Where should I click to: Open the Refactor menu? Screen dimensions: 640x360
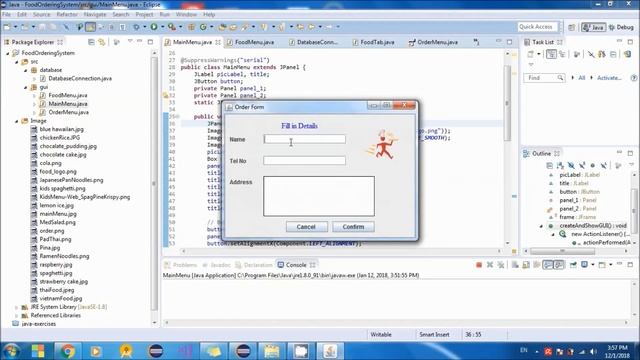tap(67, 14)
